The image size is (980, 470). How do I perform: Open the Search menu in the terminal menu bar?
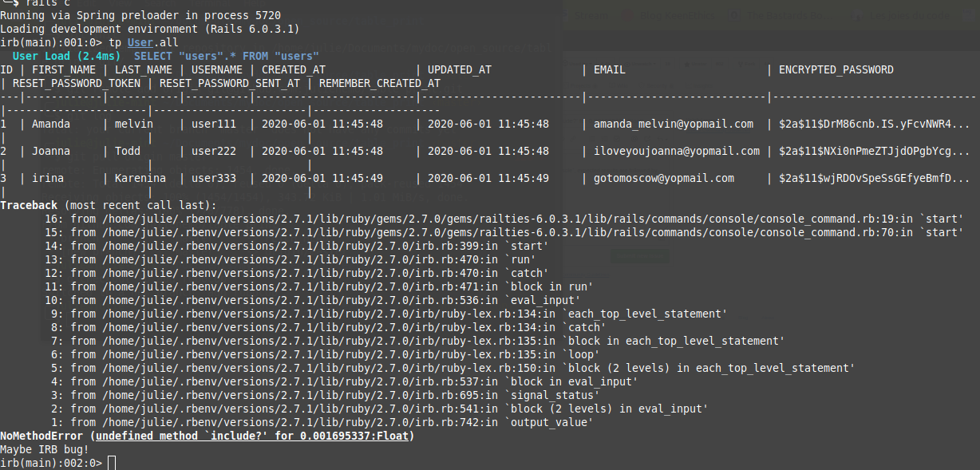pyautogui.click(x=160, y=4)
